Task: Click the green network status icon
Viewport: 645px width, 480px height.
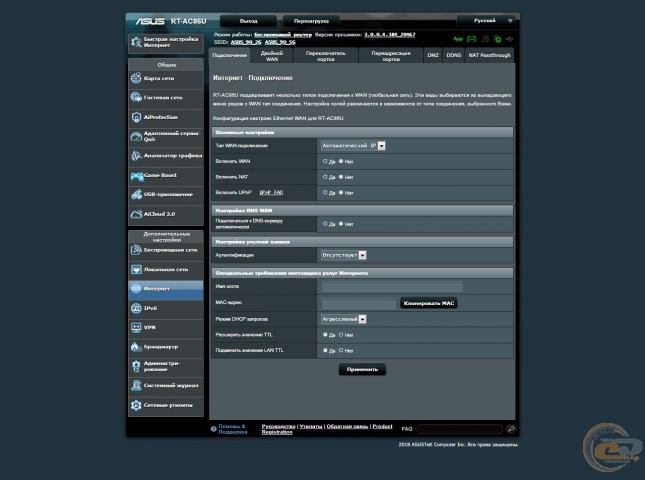Action: pos(497,39)
